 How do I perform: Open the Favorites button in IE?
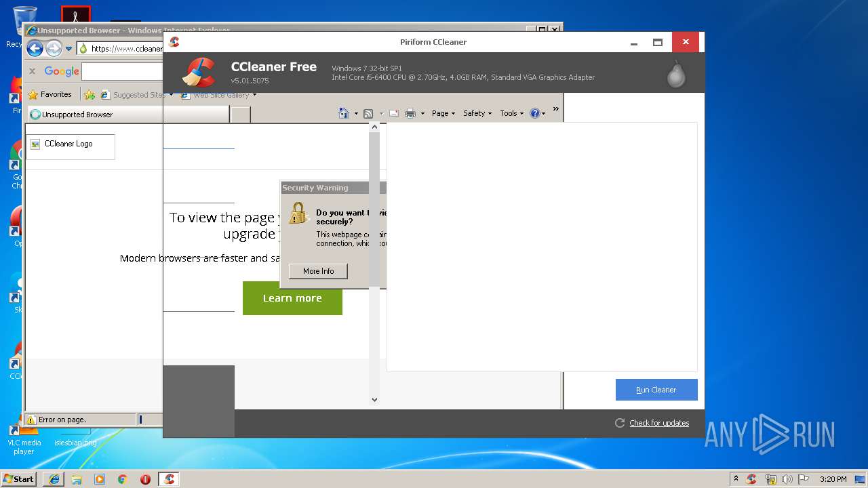[50, 95]
